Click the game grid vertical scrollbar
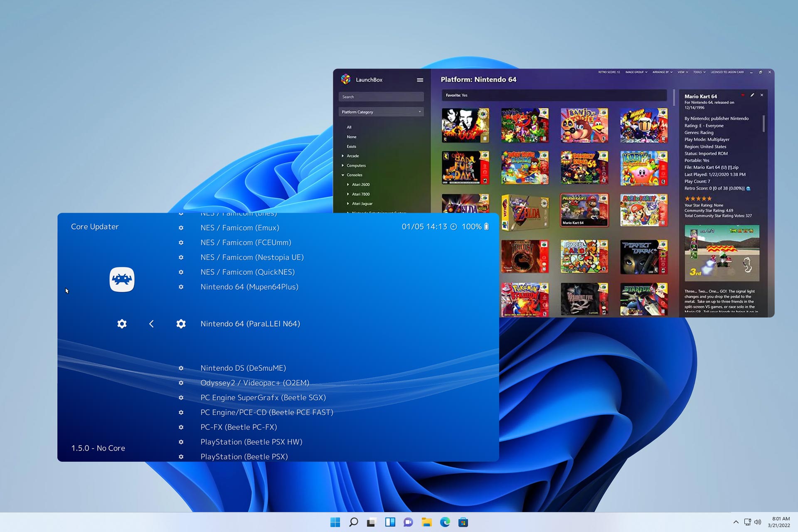Viewport: 798px width, 532px height. [674, 97]
